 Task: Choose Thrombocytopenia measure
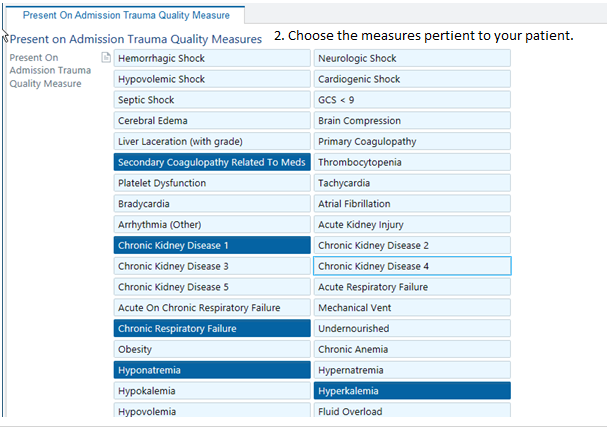(412, 162)
